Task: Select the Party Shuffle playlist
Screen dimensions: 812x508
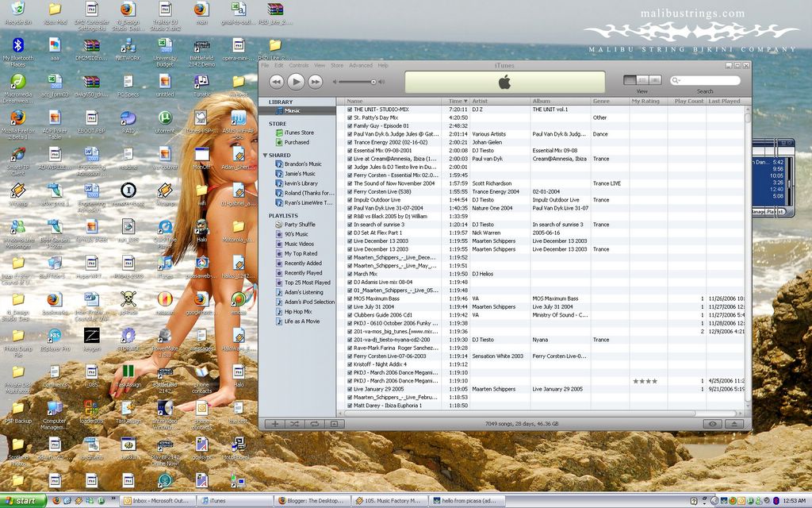Action: click(x=297, y=225)
